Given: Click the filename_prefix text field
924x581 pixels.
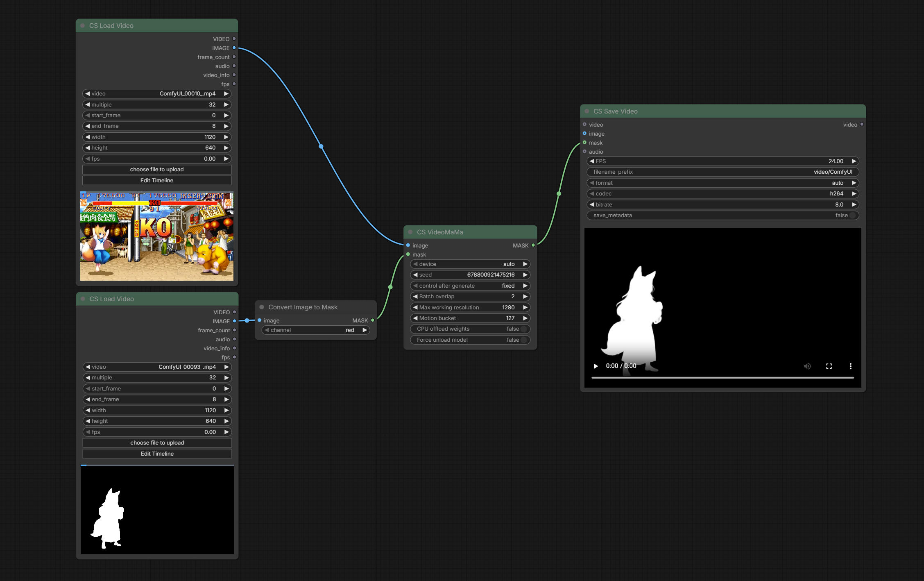Looking at the screenshot, I should click(x=723, y=172).
